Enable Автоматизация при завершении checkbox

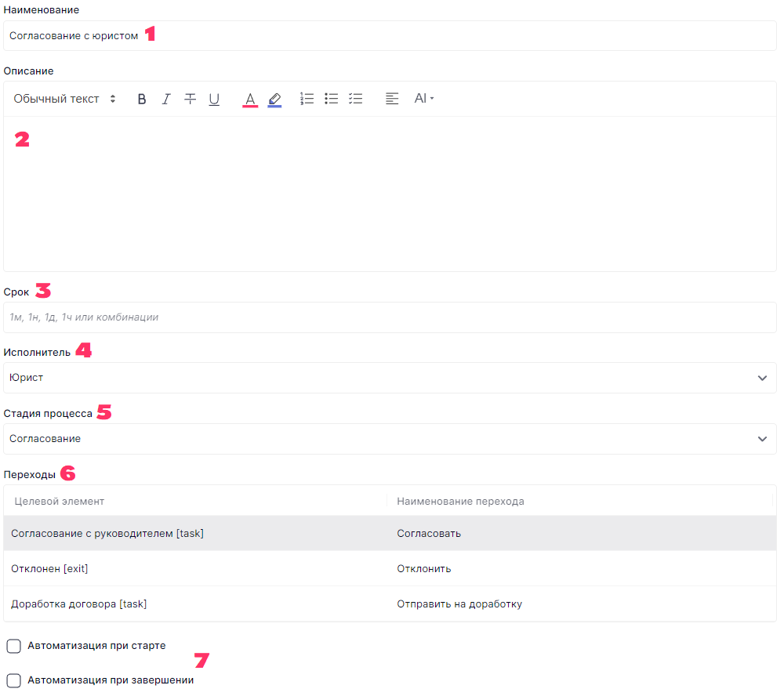click(14, 680)
